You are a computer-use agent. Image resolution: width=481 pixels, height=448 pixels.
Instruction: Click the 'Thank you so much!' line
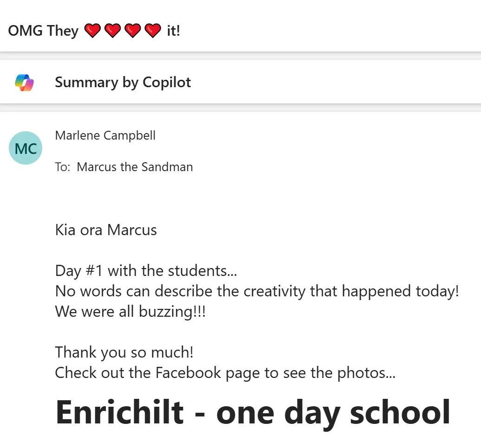point(124,352)
